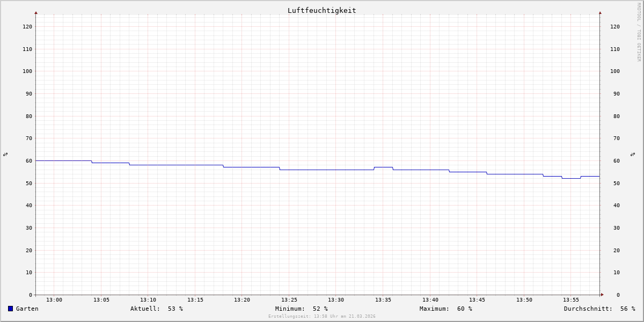Click the 10 label on the left axis
This screenshot has height=322, width=644.
point(29,273)
